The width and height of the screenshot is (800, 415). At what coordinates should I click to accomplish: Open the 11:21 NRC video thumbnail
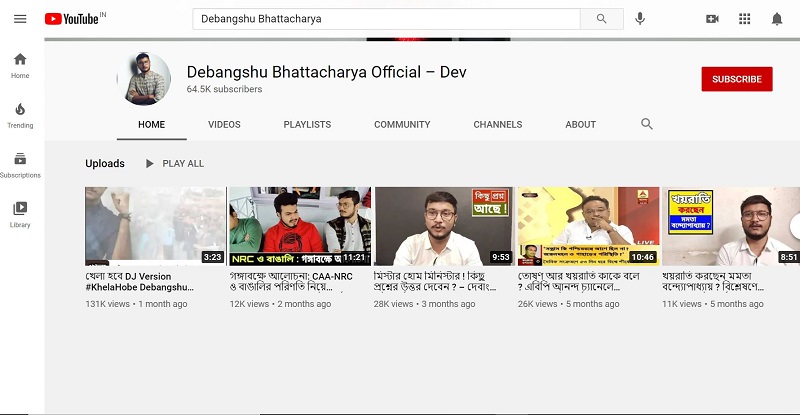coord(300,226)
